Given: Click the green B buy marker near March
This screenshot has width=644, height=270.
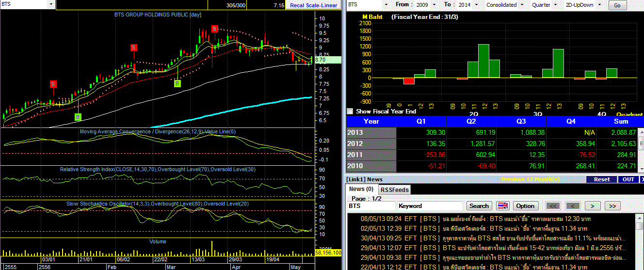Looking at the screenshot, I should pos(177,83).
